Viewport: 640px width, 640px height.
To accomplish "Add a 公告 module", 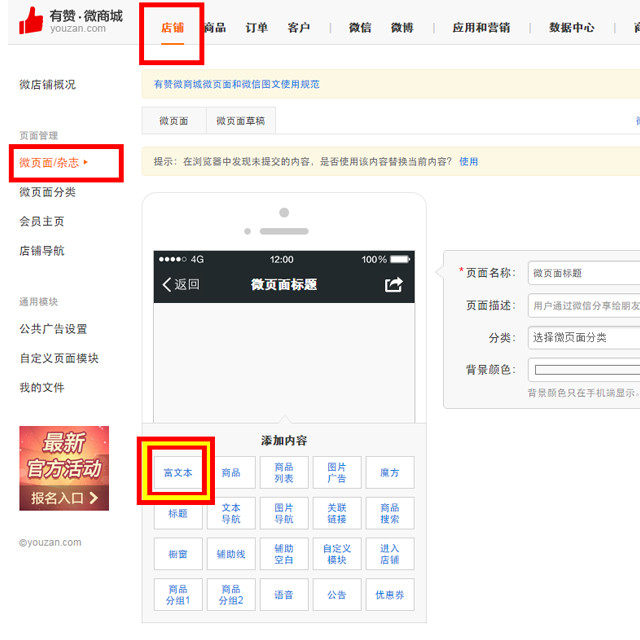I will point(337,595).
